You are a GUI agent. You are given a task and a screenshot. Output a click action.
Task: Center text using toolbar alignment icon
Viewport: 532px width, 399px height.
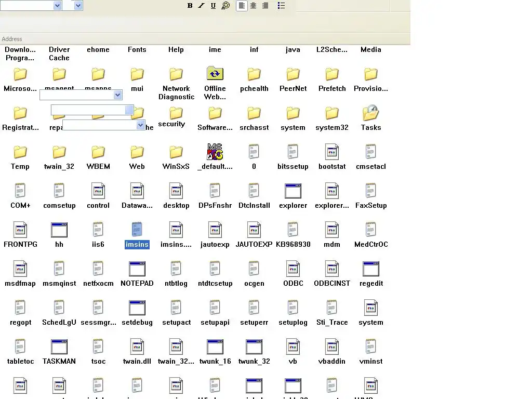click(x=254, y=5)
